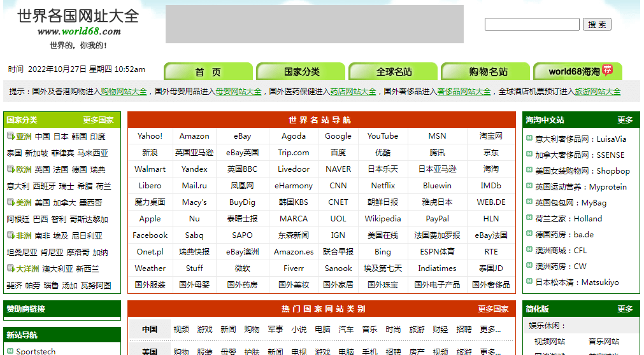
Task: Select 尼日利亚 under 非洲
Action: pyautogui.click(x=87, y=235)
